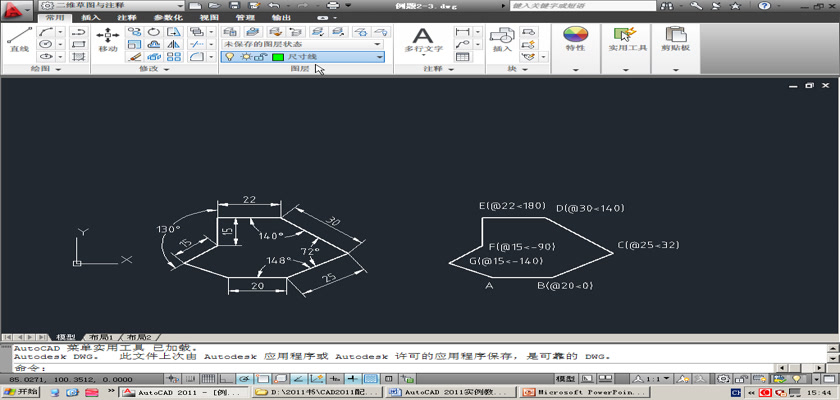The width and height of the screenshot is (840, 400).
Task: Toggle the layer lightbulb on/off icon
Action: point(229,57)
